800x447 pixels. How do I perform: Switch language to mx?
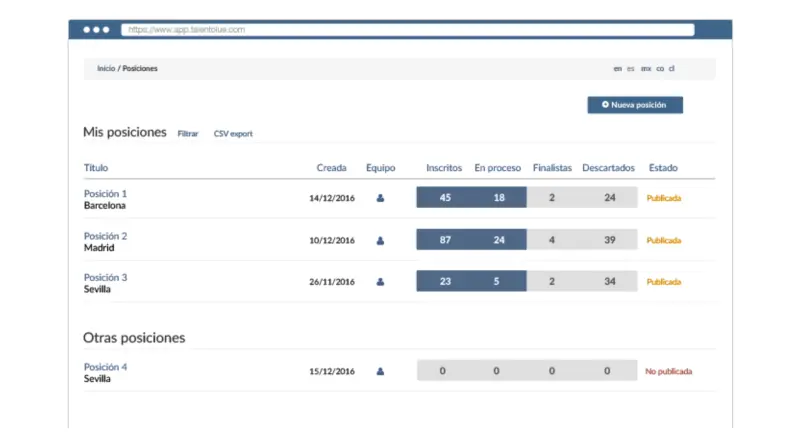tap(646, 69)
